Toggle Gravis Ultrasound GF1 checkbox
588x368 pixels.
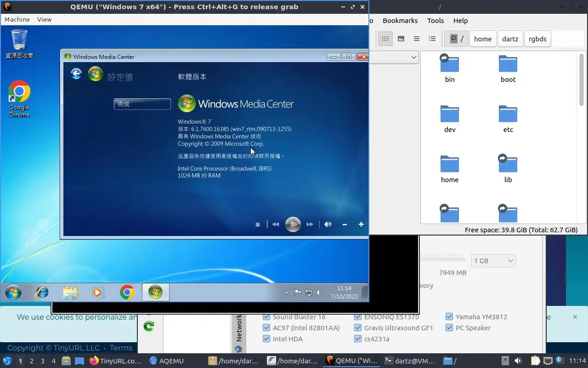358,328
